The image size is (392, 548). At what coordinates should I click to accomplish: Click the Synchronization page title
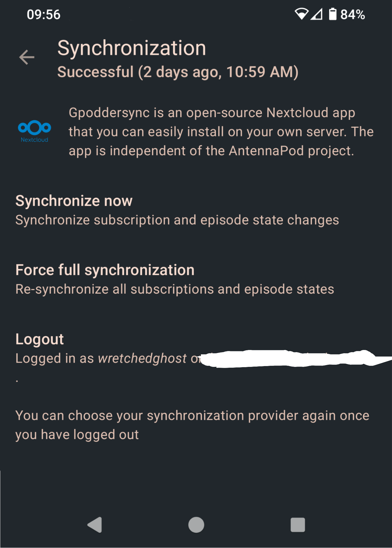pos(131,48)
